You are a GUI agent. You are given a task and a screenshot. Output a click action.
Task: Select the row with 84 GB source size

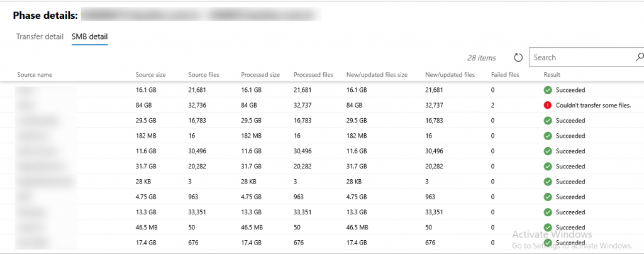322,106
